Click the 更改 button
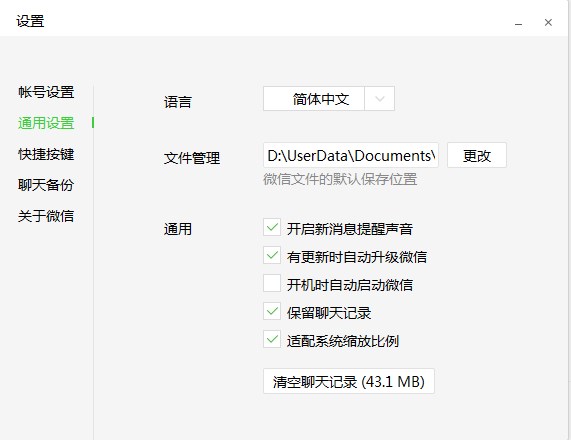Screen dimensions: 571x440 (477, 155)
